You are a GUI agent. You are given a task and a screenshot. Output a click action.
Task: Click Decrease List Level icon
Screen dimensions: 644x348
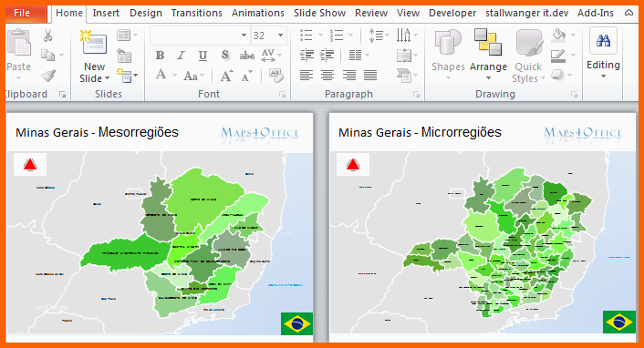[306, 55]
